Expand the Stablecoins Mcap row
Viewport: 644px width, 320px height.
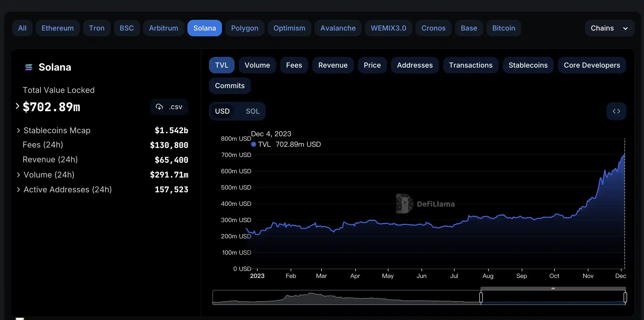(18, 130)
